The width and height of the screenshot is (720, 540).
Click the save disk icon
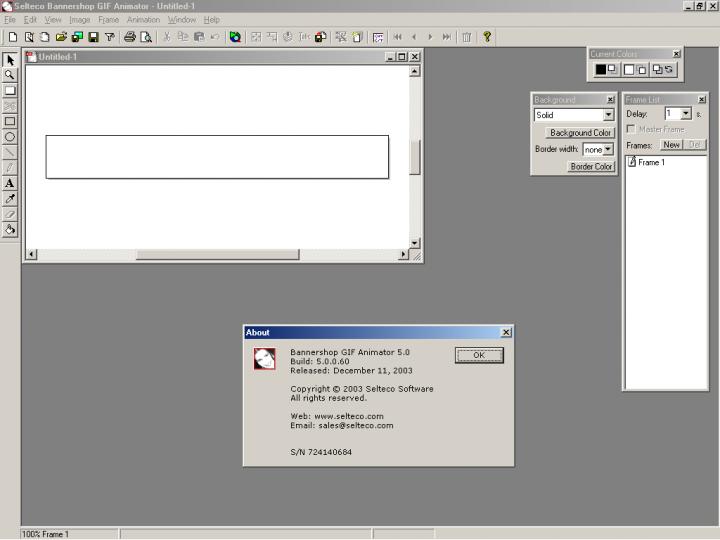[93, 37]
